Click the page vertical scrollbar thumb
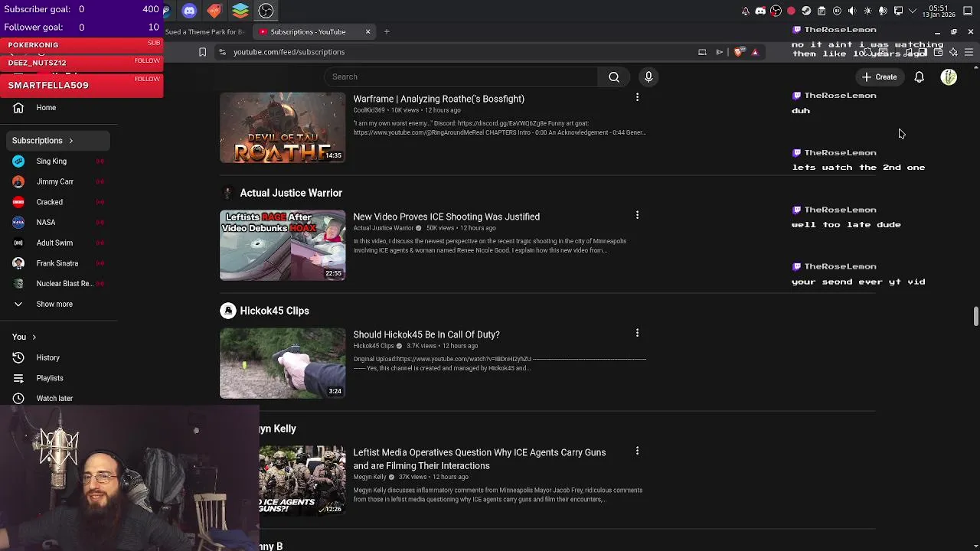Viewport: 980px width, 551px height. (x=975, y=316)
